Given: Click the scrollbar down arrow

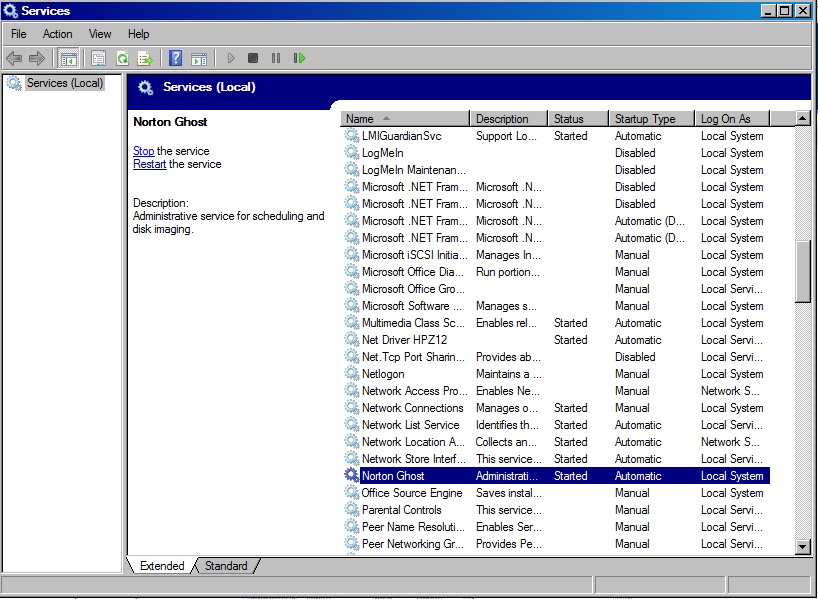Looking at the screenshot, I should coord(803,546).
